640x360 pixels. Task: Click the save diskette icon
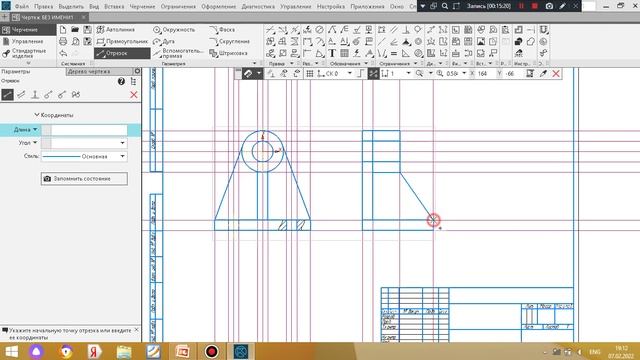pyautogui.click(x=87, y=30)
